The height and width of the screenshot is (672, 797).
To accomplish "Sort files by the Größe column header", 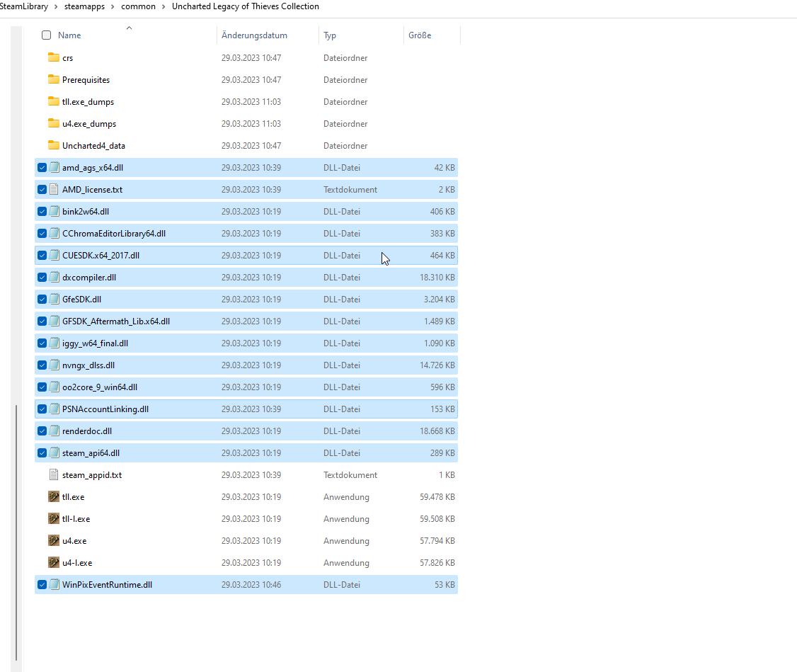I will click(x=419, y=35).
